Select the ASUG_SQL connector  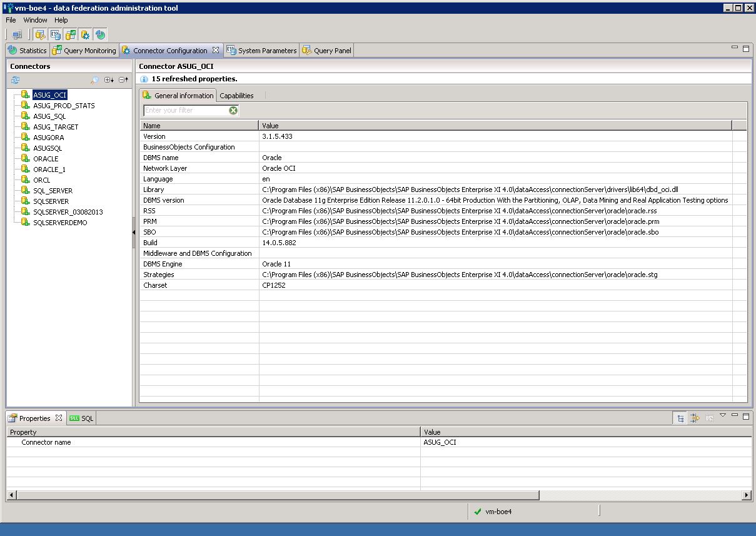click(x=49, y=116)
